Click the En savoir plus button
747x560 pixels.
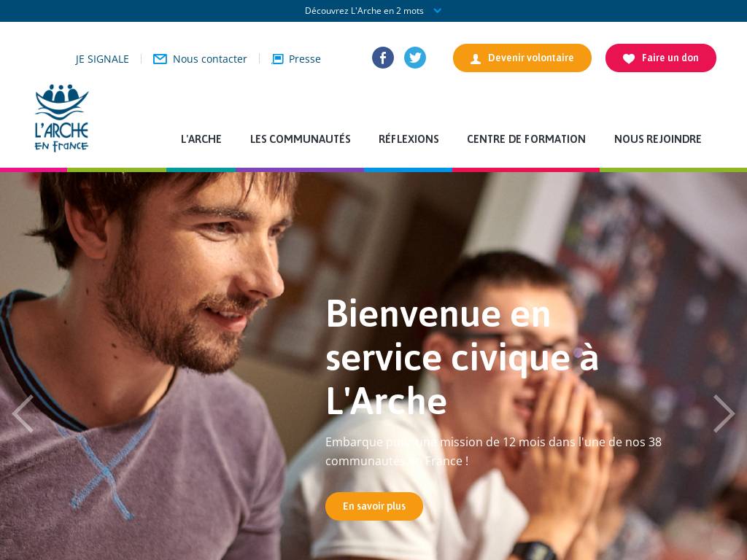click(x=374, y=506)
